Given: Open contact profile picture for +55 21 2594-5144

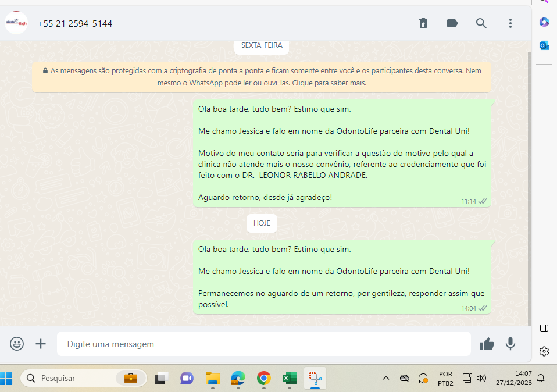Looking at the screenshot, I should tap(16, 23).
